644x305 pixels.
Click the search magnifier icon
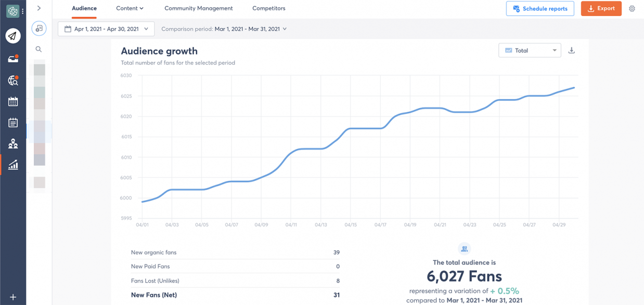pyautogui.click(x=39, y=49)
